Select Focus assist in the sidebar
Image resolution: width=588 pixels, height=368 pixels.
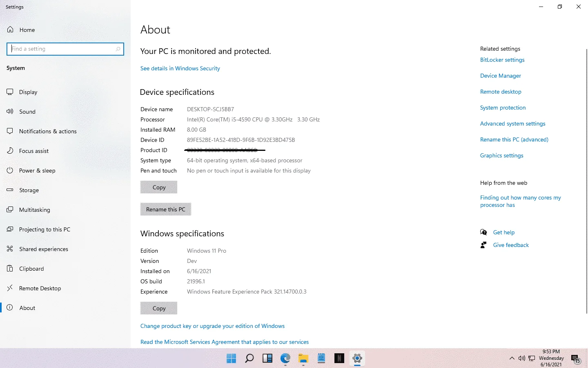point(65,151)
